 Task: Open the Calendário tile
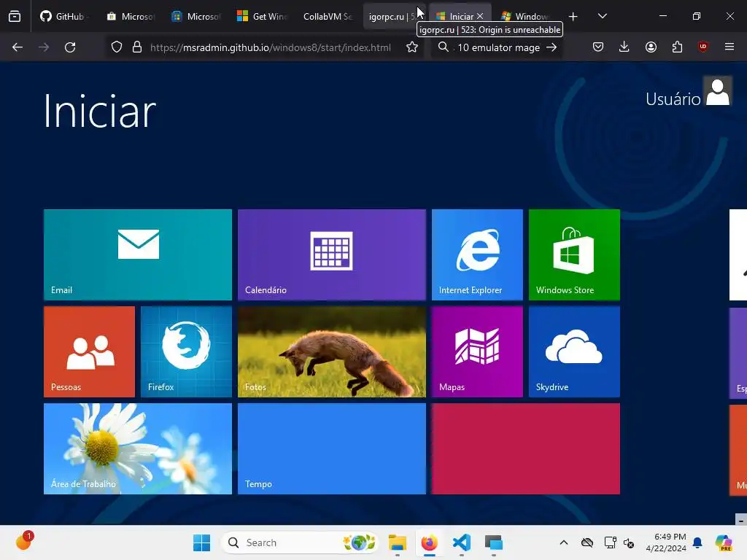pos(332,254)
